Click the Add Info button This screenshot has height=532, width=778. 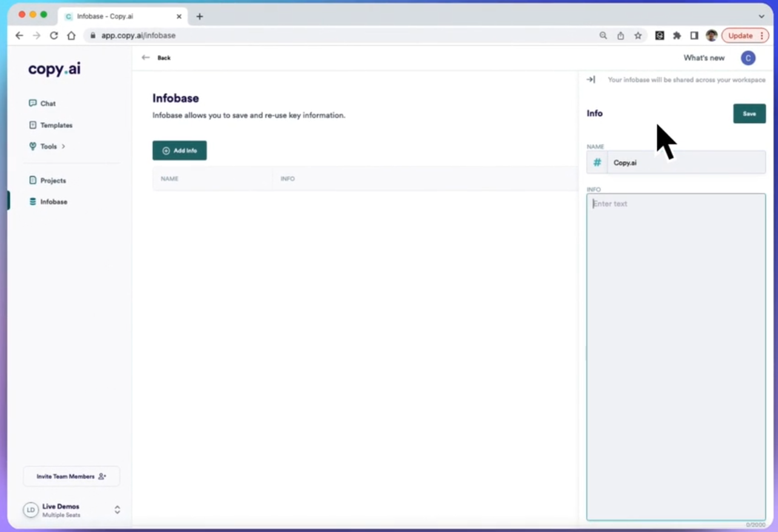[179, 150]
